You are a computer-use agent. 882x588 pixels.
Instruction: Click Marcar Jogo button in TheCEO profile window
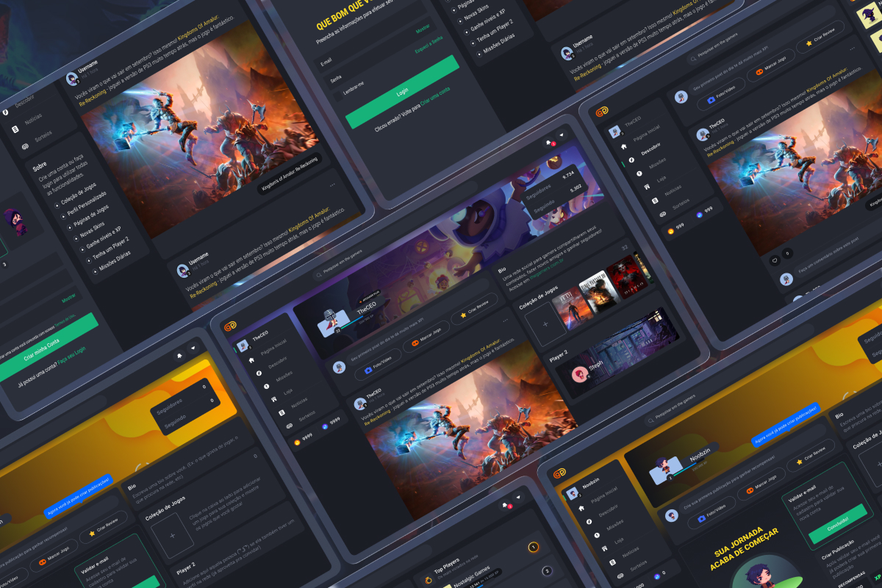click(426, 337)
